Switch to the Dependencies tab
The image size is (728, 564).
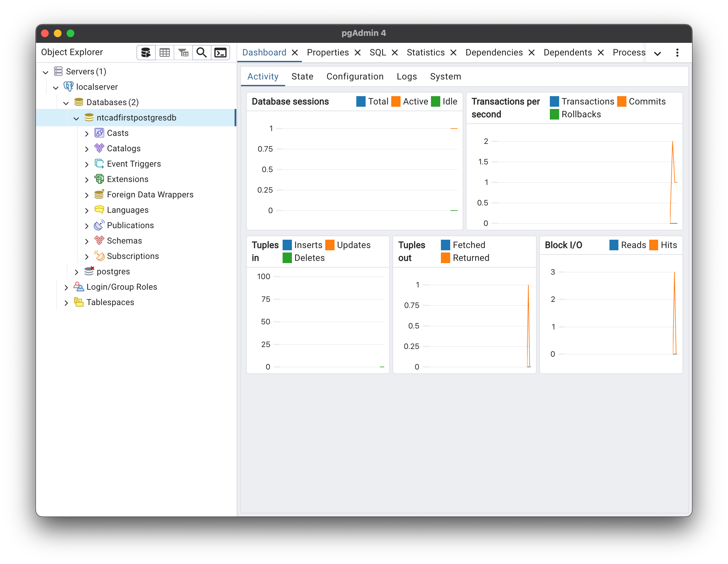[494, 52]
